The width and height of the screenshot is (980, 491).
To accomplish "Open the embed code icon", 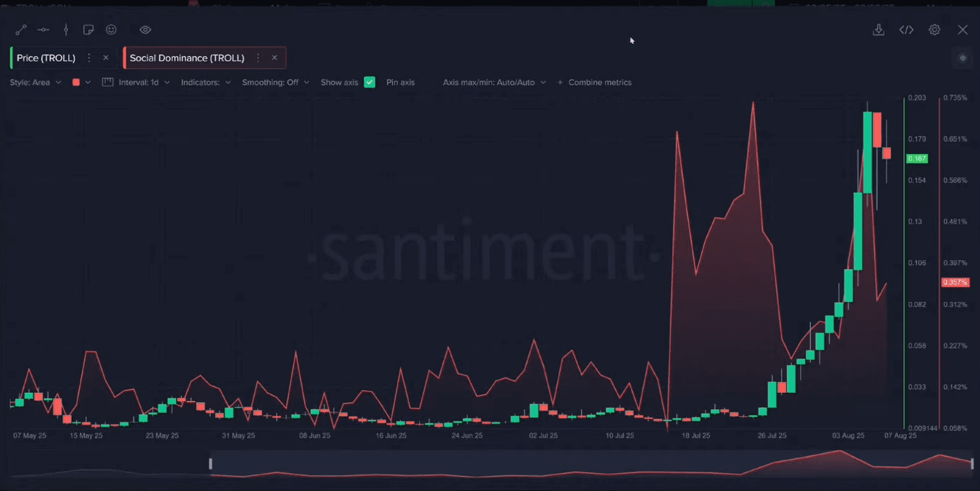I will tap(907, 30).
